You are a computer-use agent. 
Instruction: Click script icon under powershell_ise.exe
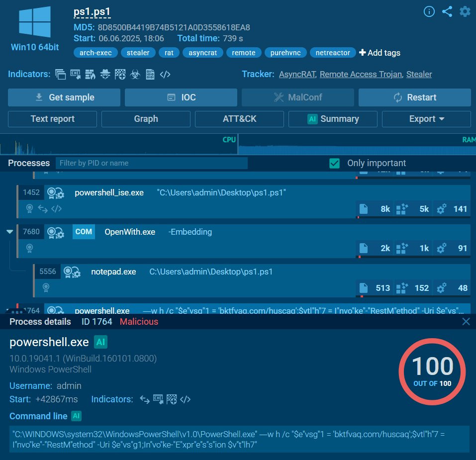pyautogui.click(x=57, y=209)
